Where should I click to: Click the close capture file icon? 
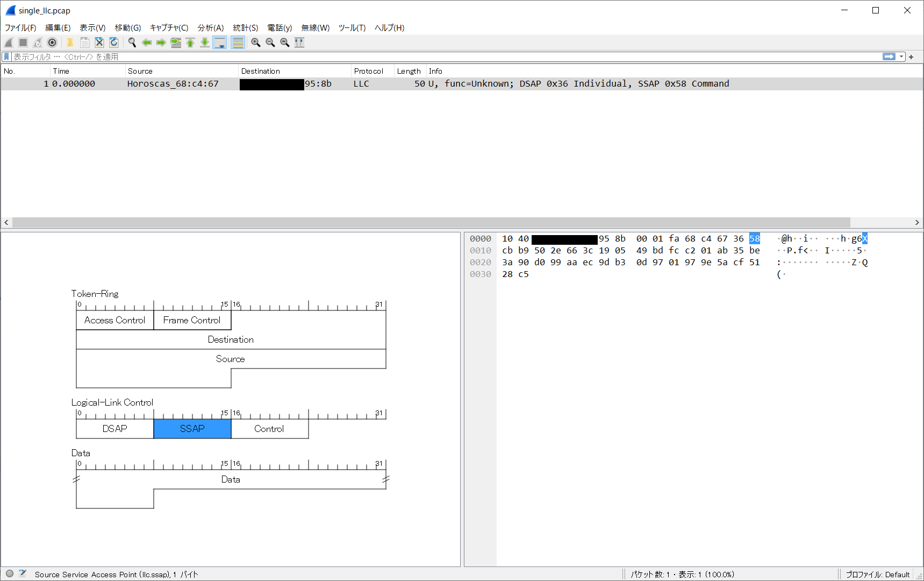tap(99, 42)
